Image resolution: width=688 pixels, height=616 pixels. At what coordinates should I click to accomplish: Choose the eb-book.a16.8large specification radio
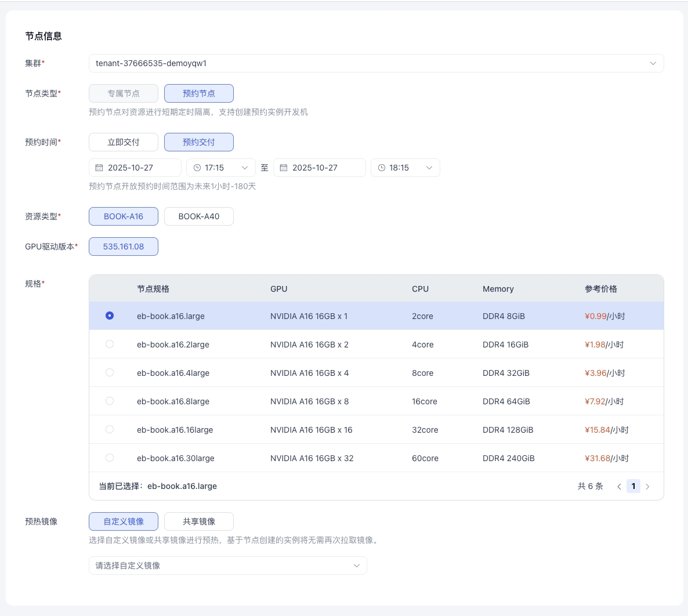pos(110,401)
